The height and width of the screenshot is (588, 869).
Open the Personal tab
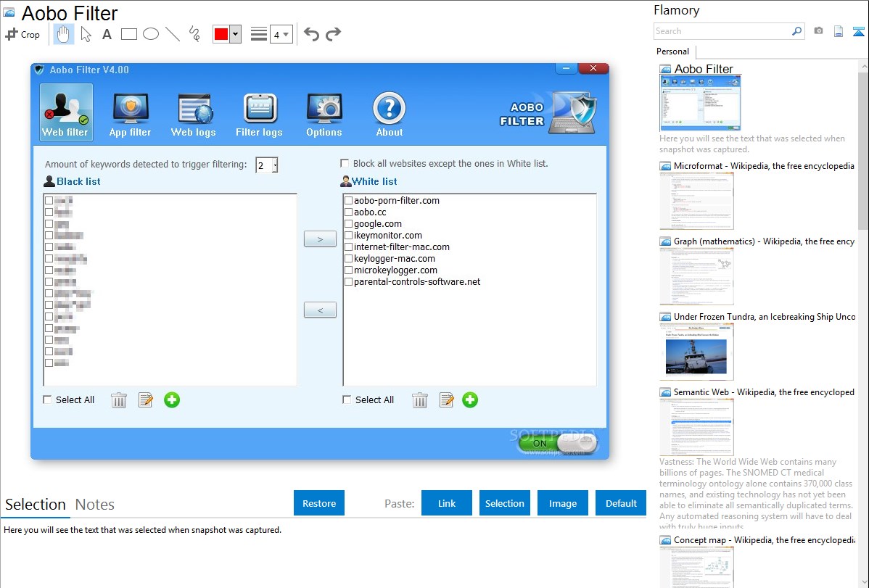pos(673,51)
